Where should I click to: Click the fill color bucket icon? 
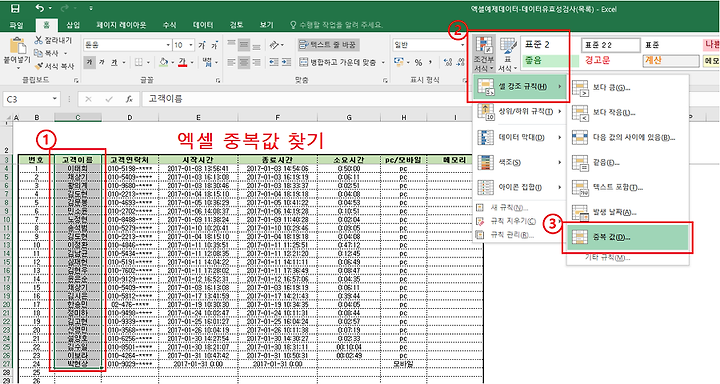coord(163,62)
